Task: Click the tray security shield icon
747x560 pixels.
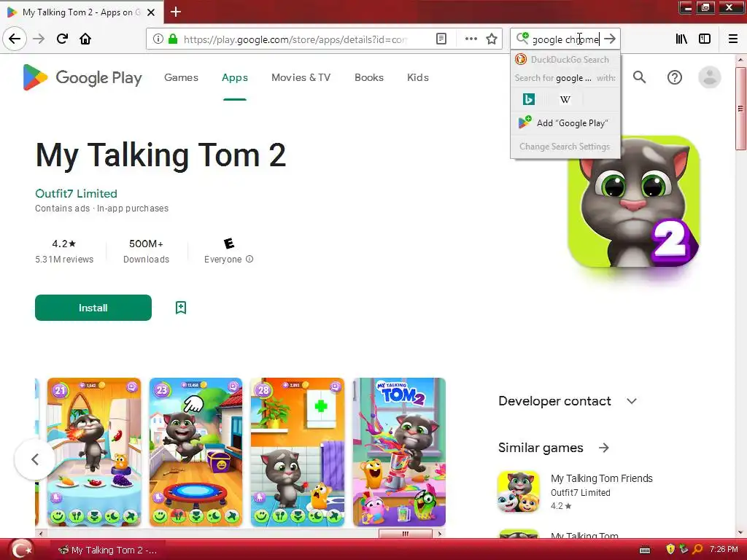Action: [670, 550]
